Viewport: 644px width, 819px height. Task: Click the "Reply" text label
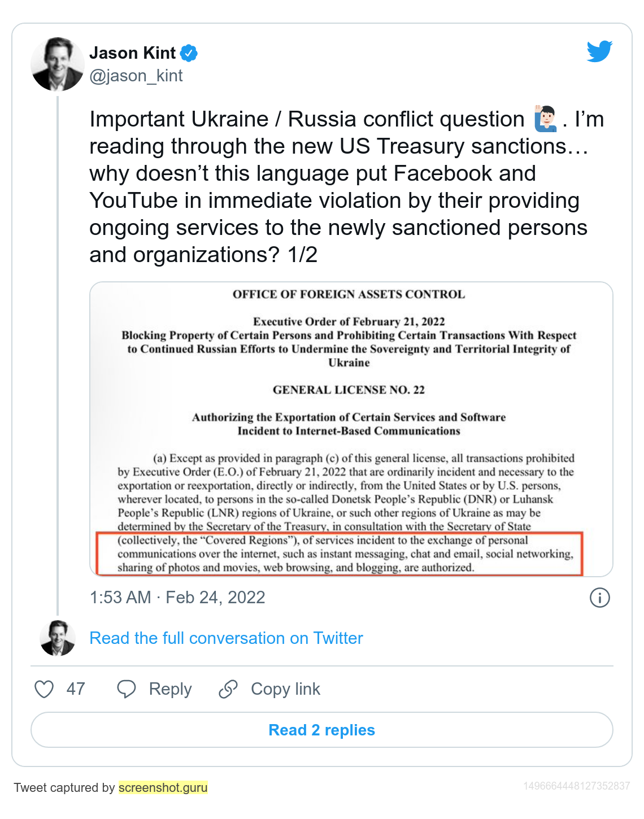tap(170, 689)
